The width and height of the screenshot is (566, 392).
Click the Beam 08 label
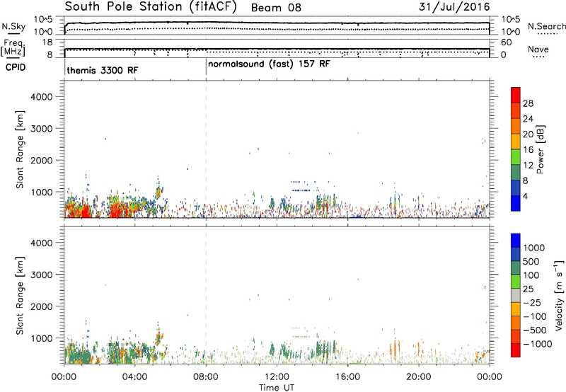[x=276, y=8]
